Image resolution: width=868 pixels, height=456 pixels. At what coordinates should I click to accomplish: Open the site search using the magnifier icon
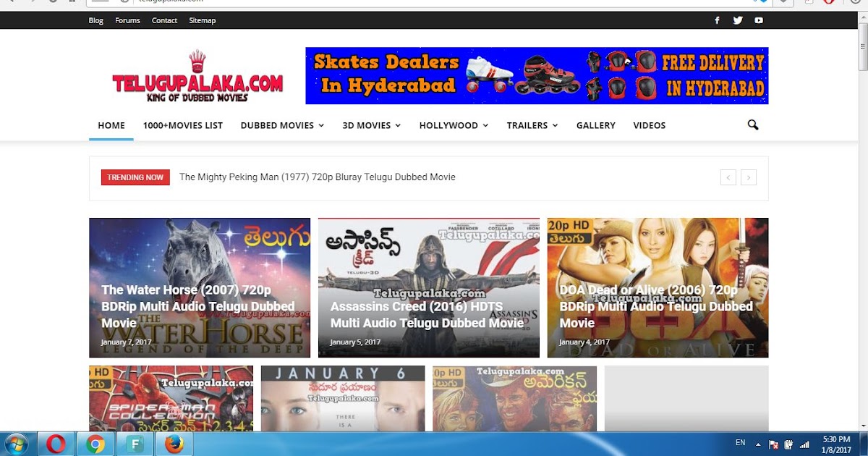tap(752, 124)
